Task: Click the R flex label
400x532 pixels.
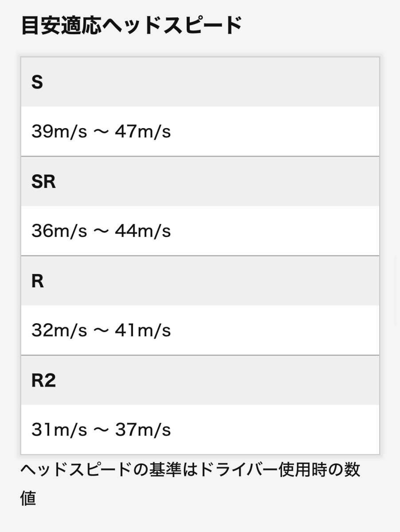Action: (x=38, y=281)
